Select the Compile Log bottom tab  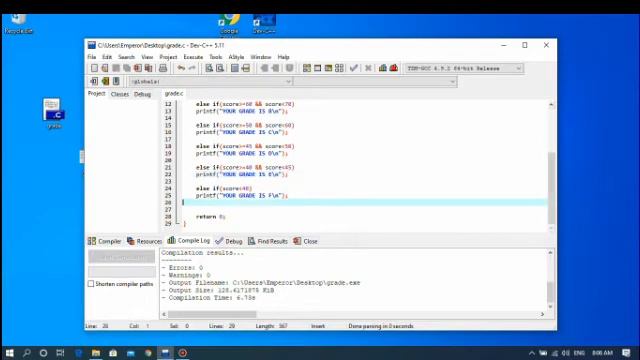point(189,240)
